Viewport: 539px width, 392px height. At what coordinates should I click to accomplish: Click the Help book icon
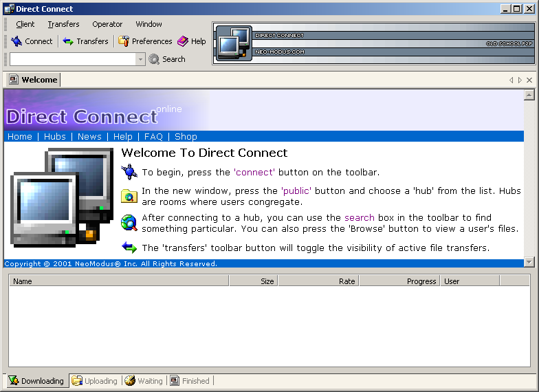point(183,41)
